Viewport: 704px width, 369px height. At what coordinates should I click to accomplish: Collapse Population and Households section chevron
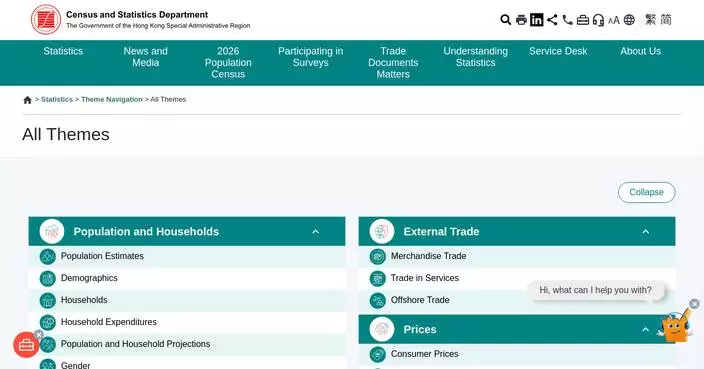tap(316, 232)
